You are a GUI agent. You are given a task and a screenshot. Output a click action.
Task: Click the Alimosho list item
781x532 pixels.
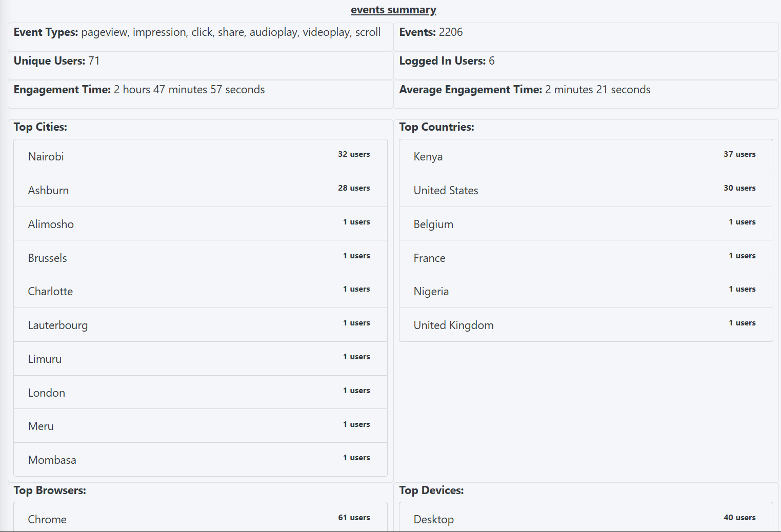tap(200, 224)
